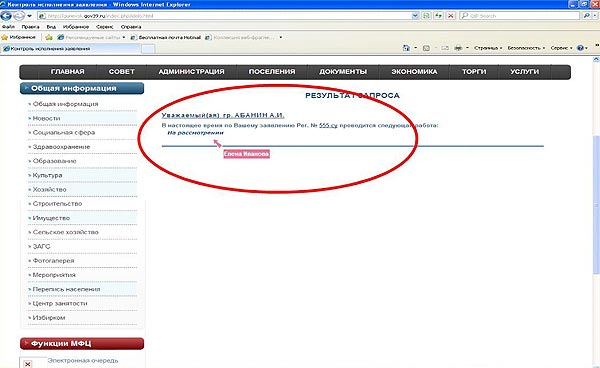Open a new tab with the blank tab button
600x368 pixels.
pos(148,49)
